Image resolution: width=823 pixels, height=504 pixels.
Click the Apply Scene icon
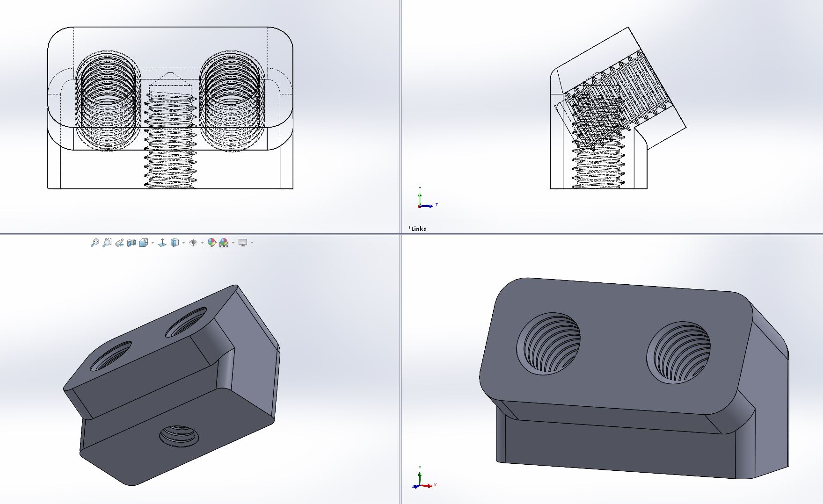[x=224, y=243]
